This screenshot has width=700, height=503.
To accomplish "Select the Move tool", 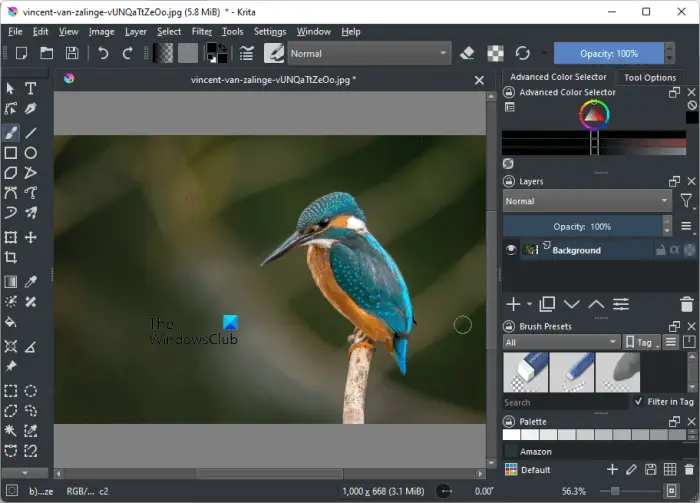I will (x=30, y=237).
